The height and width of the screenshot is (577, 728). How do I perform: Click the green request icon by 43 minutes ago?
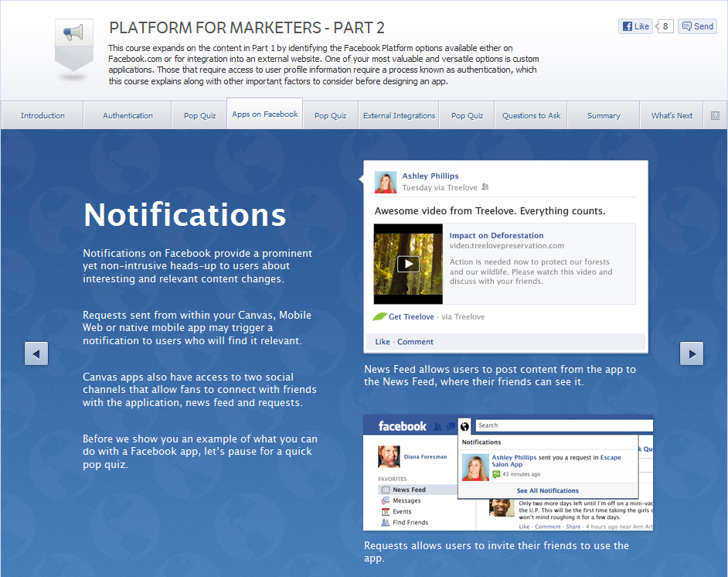(496, 474)
